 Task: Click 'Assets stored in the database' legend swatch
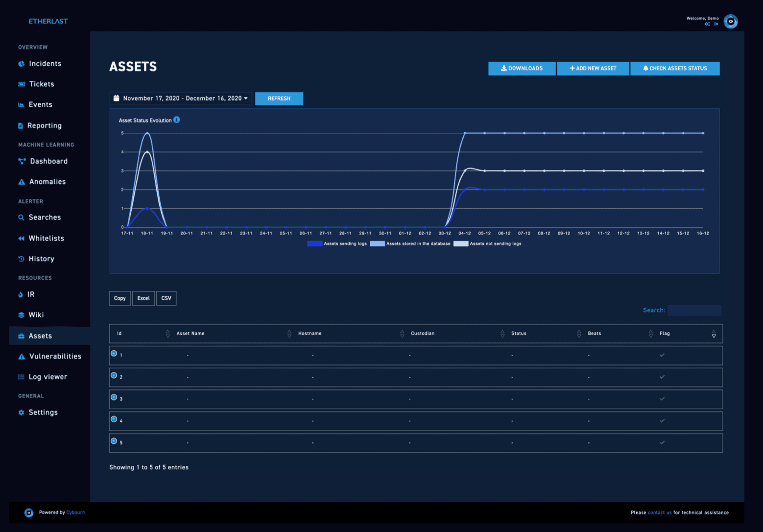[377, 243]
